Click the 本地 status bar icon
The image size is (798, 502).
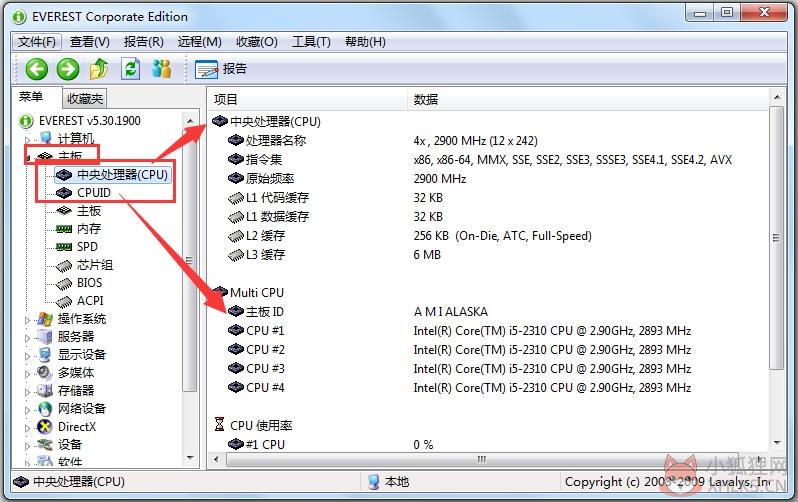point(374,482)
